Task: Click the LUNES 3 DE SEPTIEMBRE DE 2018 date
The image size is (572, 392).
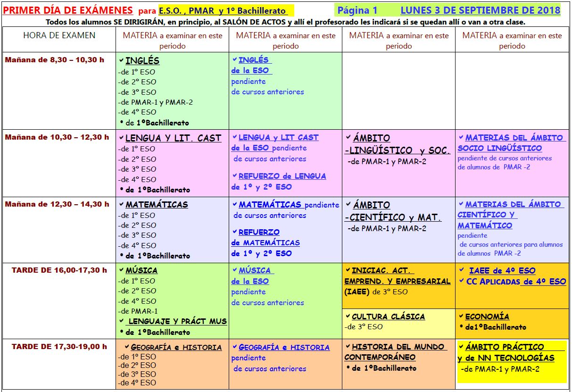Action: coord(480,10)
